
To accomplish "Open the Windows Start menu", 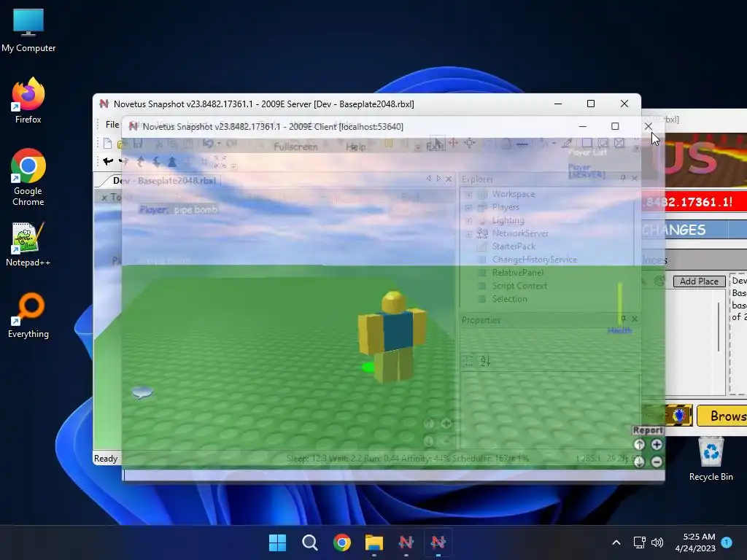I will 277,542.
